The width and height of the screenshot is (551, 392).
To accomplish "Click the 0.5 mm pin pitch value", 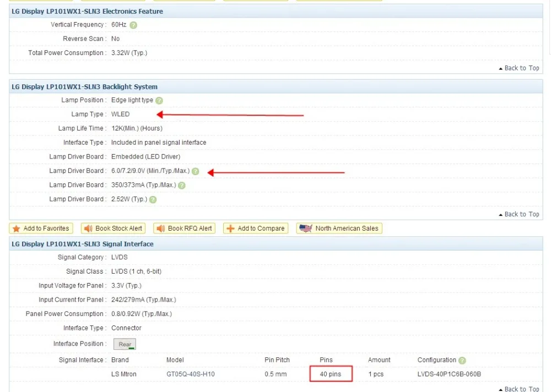I will pyautogui.click(x=275, y=374).
